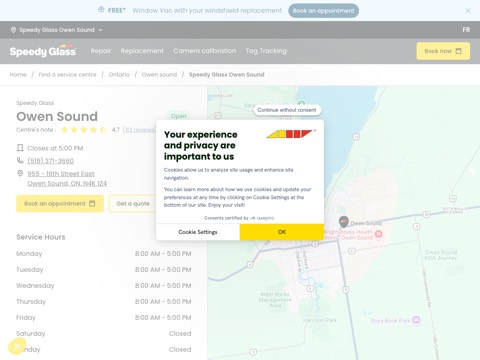The height and width of the screenshot is (360, 480).
Task: Open address 955 - 16th Street East link
Action: tap(67, 179)
